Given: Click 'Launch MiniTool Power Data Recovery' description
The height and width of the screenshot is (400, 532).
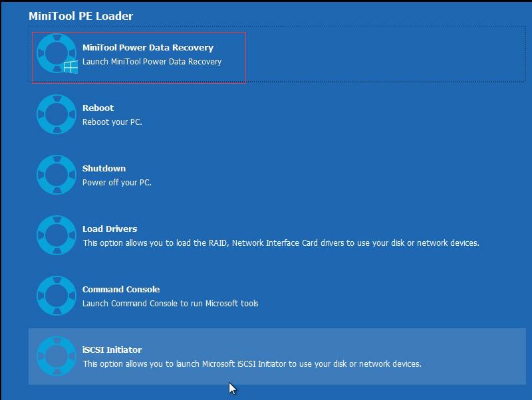Looking at the screenshot, I should click(152, 62).
